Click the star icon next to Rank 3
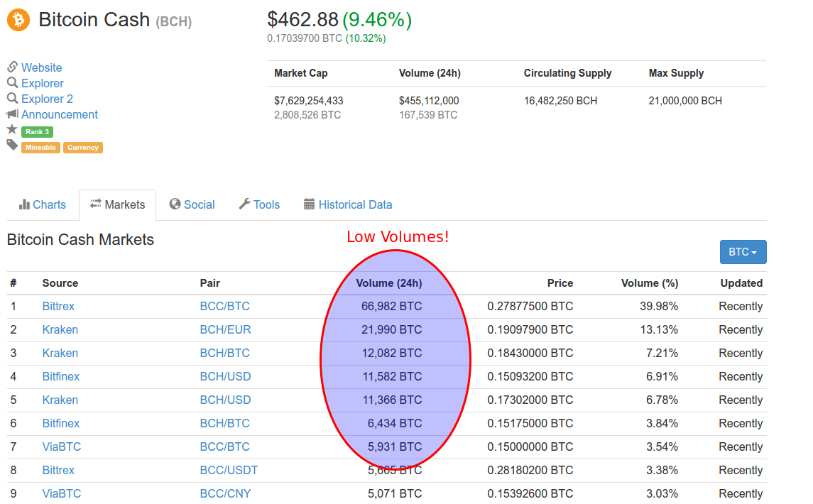This screenshot has width=813, height=504. (x=13, y=130)
